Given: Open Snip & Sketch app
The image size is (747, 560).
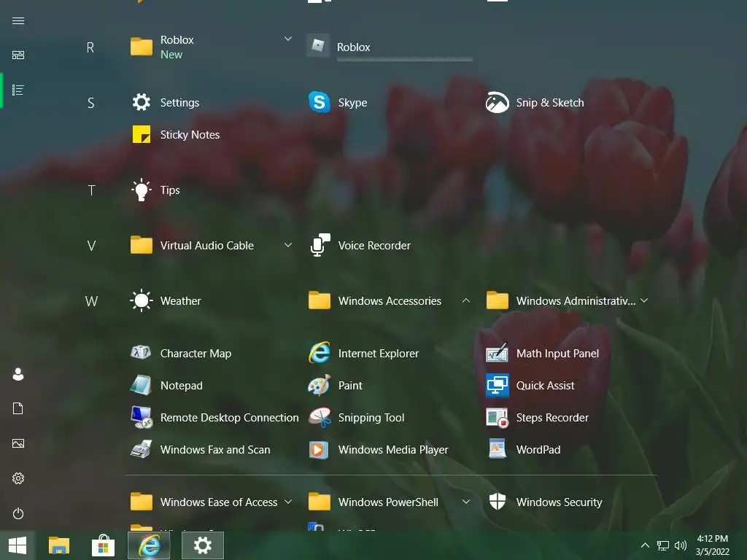Looking at the screenshot, I should (535, 102).
